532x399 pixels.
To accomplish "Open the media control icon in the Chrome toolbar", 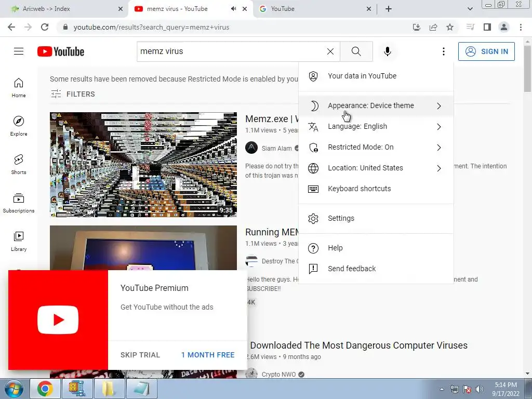I will (x=470, y=27).
